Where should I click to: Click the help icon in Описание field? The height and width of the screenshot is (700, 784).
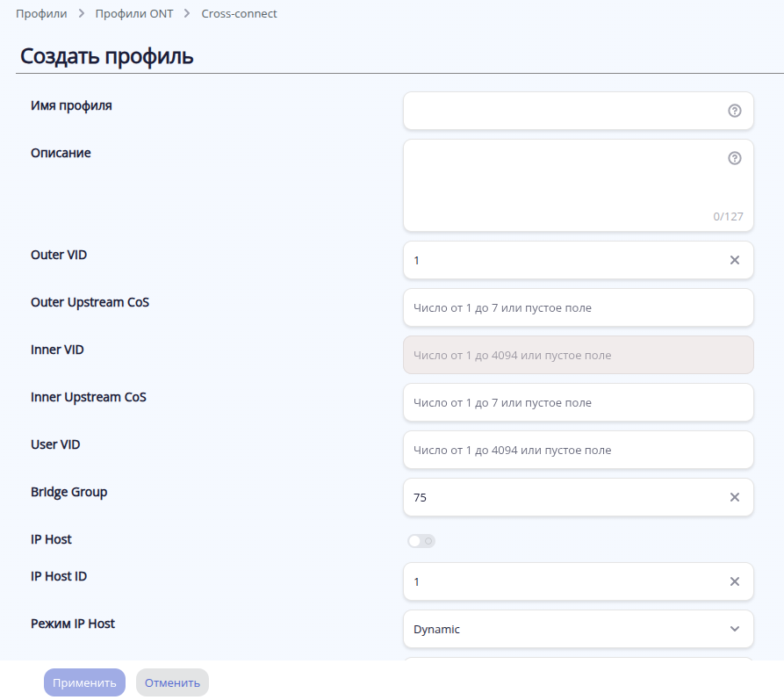[x=735, y=158]
